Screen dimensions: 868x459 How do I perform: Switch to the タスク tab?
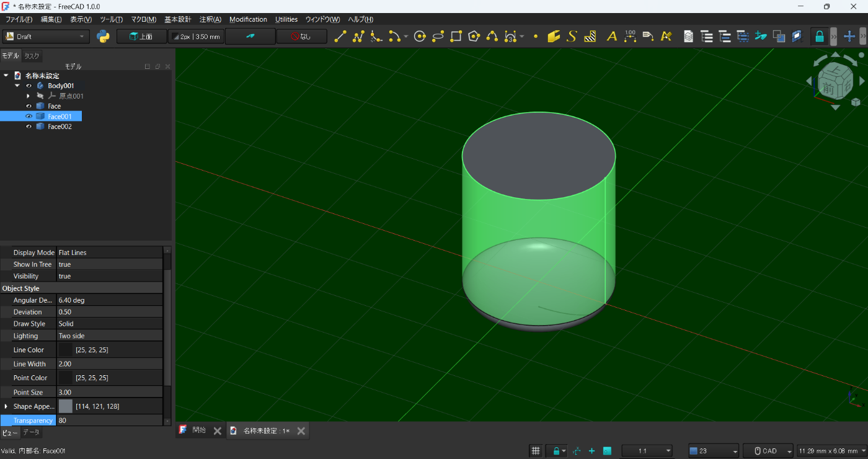tap(32, 56)
